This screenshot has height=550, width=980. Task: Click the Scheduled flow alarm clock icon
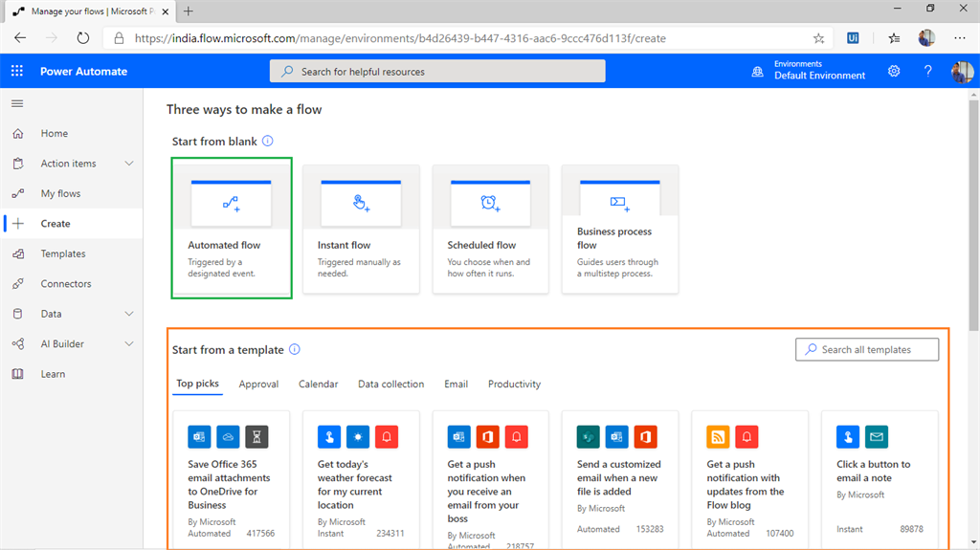491,204
